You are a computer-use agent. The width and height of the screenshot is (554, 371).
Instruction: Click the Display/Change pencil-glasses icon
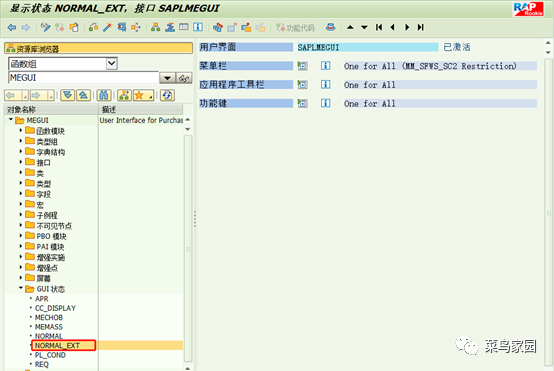click(x=45, y=27)
